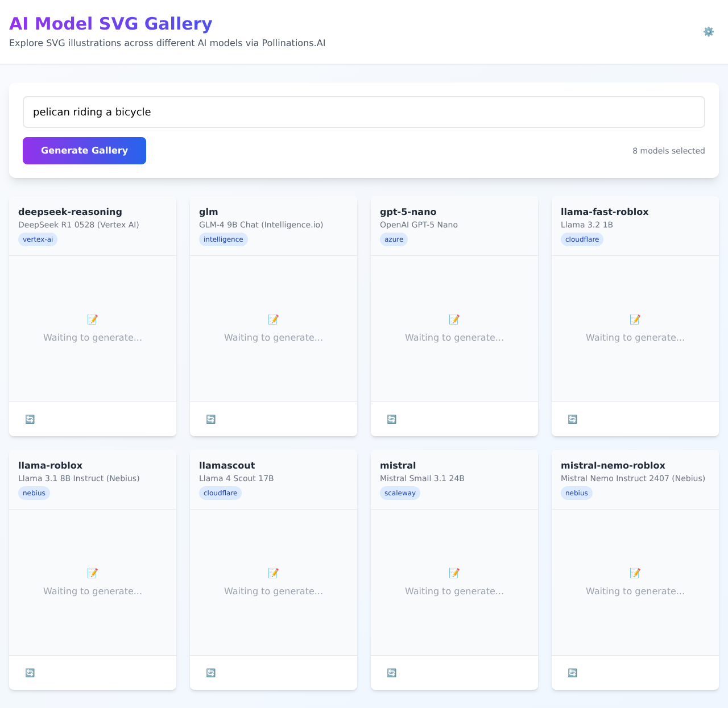The width and height of the screenshot is (728, 708).
Task: Click the deepseek-reasoning preview placeholder
Action: [93, 329]
